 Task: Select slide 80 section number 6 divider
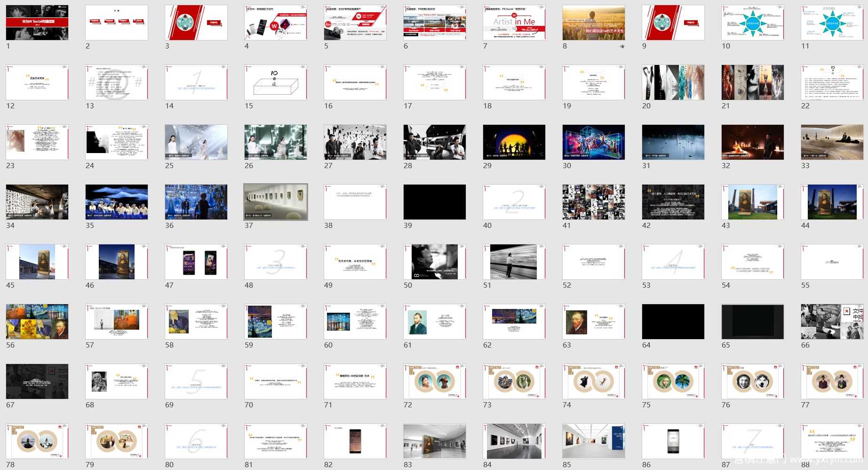(x=196, y=441)
